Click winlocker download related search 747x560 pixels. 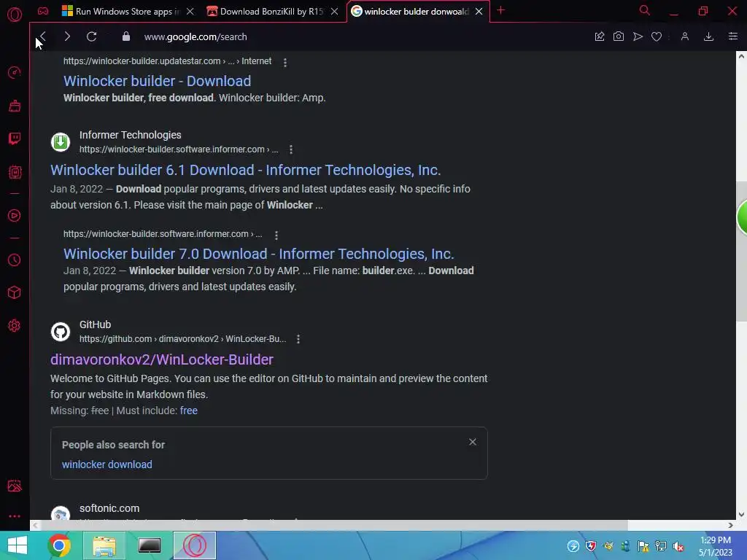click(x=107, y=464)
